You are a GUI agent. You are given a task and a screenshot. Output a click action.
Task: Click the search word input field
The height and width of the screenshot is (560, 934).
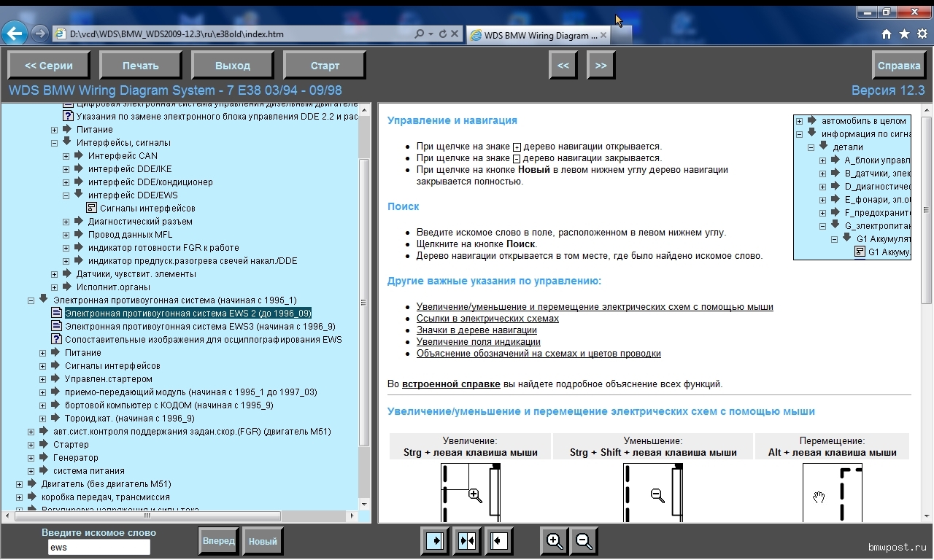pyautogui.click(x=99, y=547)
